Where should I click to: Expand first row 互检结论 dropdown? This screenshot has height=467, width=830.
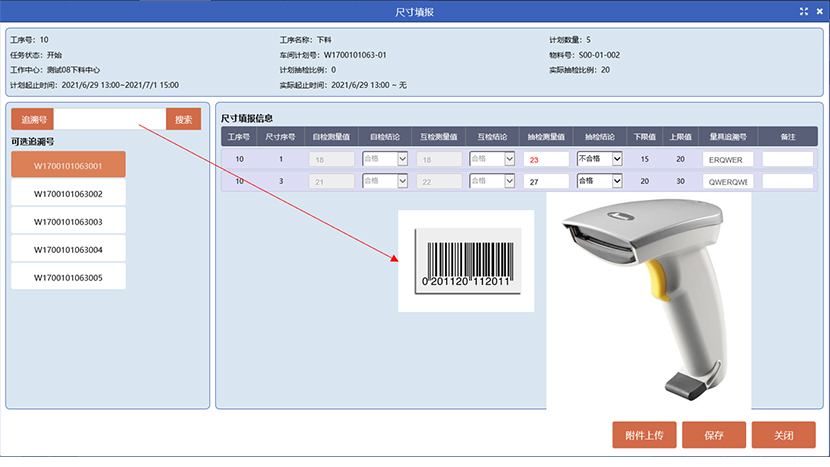(492, 158)
